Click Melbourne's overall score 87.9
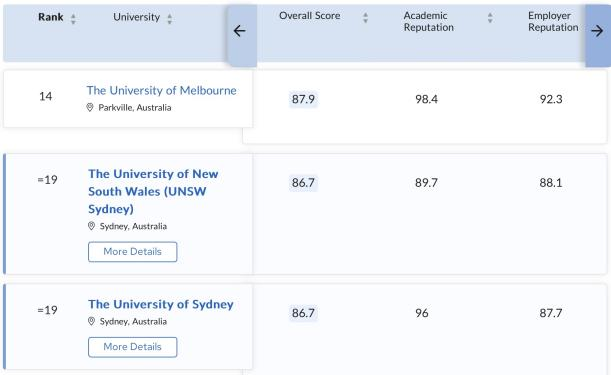 303,99
